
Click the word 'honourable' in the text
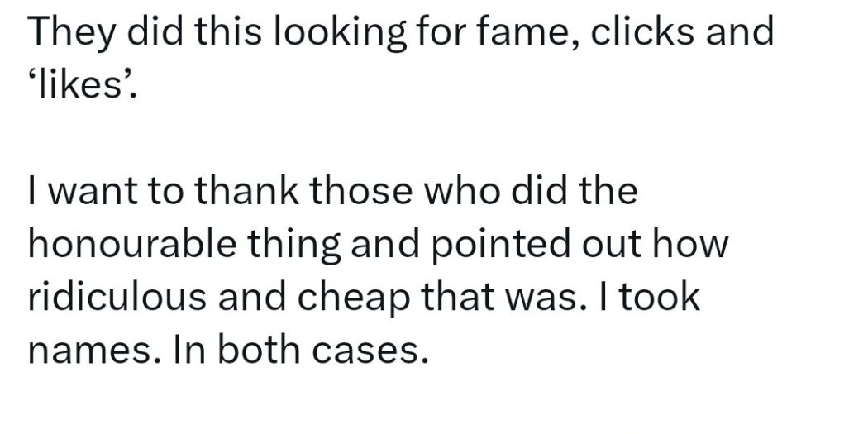coord(131,243)
